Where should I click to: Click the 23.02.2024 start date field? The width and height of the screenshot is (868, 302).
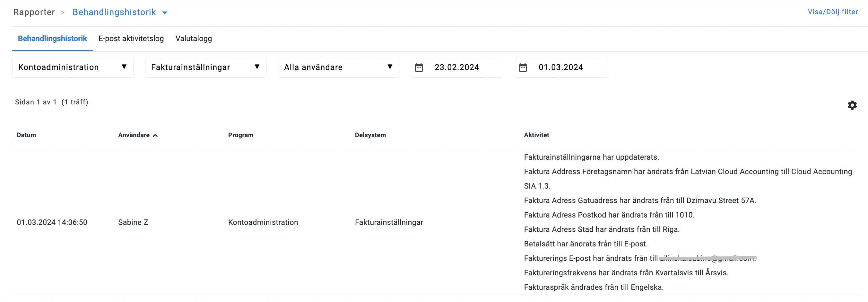456,67
